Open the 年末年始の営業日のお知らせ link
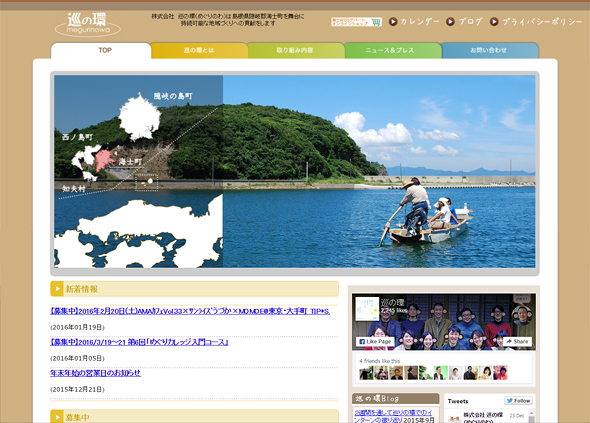590x423 pixels. pos(95,373)
